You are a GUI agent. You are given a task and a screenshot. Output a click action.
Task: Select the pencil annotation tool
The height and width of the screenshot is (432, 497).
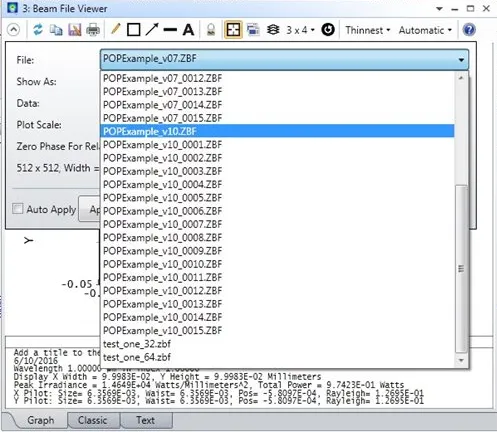tap(115, 29)
